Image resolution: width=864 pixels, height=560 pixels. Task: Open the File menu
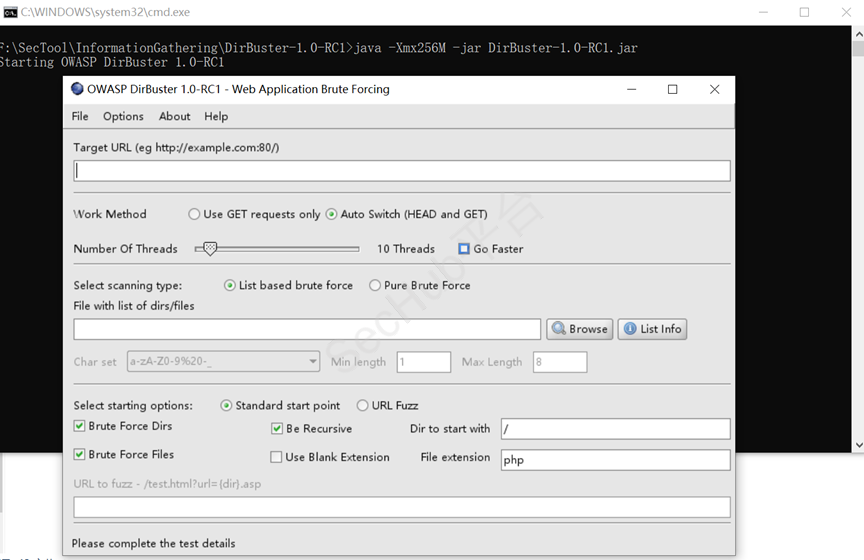point(80,116)
